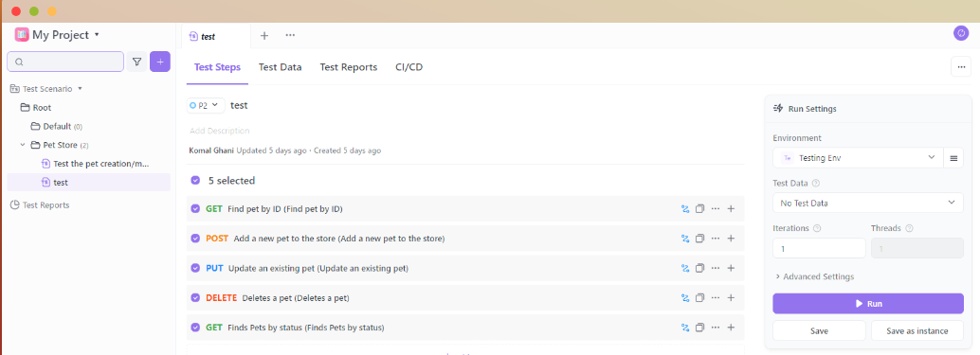
Task: Switch to the Test Data tab
Action: (x=280, y=67)
